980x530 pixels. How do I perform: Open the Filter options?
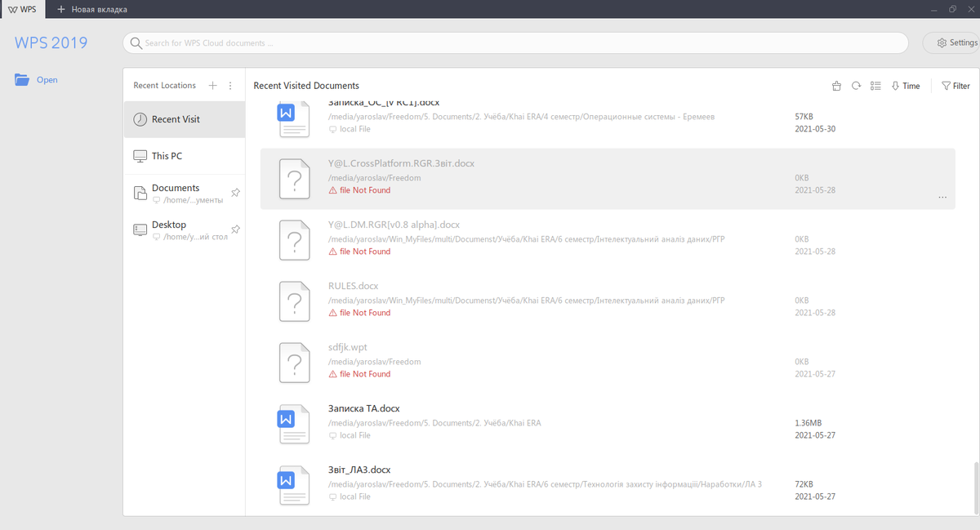point(955,86)
